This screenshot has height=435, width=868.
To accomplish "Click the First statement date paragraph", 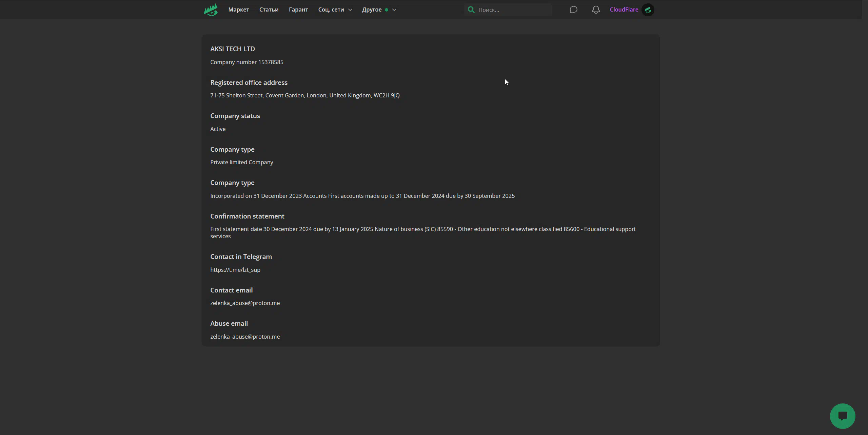I will point(423,233).
